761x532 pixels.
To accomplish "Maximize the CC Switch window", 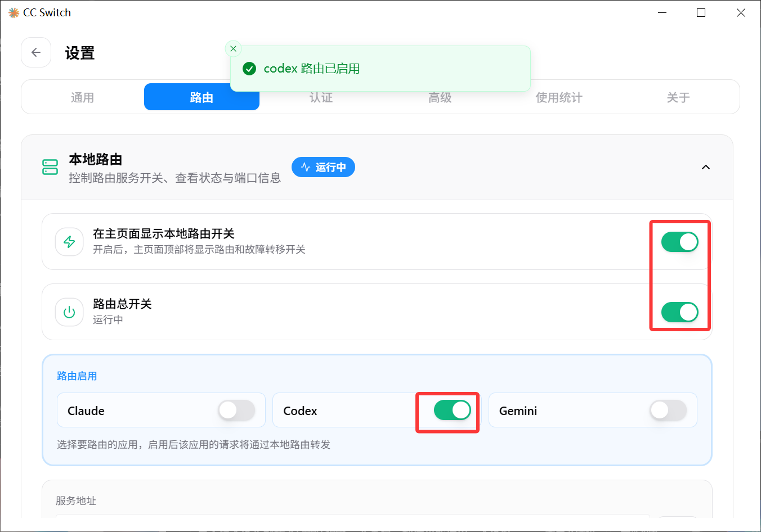I will click(x=701, y=12).
